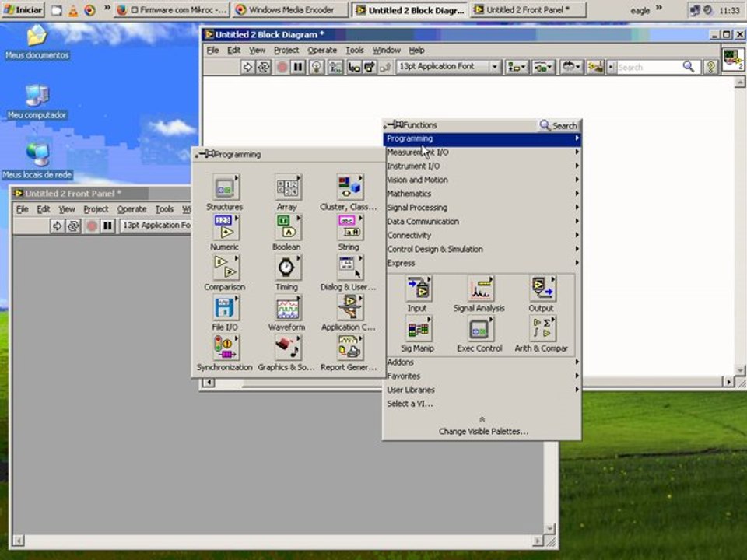
Task: Open the Timing palette
Action: coord(288,267)
